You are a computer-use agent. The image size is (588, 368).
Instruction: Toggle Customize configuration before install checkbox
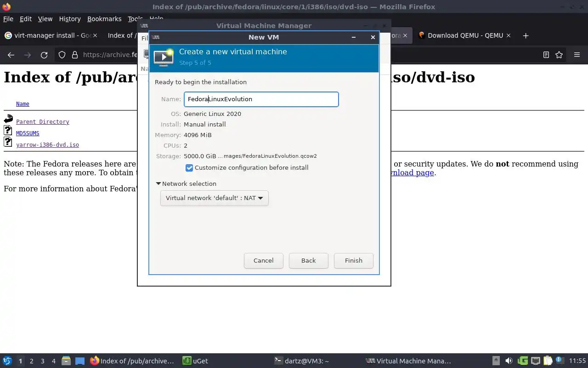click(189, 168)
